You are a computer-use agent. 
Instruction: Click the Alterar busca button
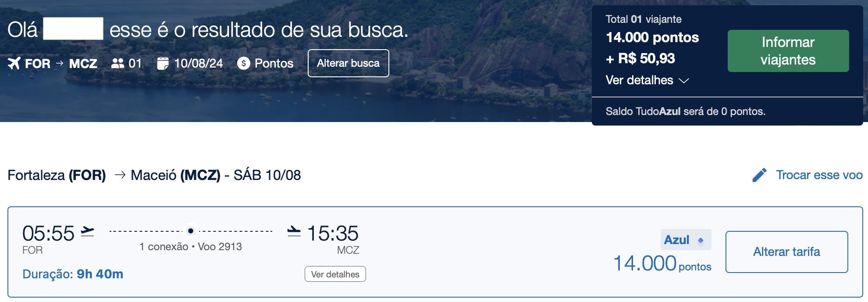[x=349, y=63]
